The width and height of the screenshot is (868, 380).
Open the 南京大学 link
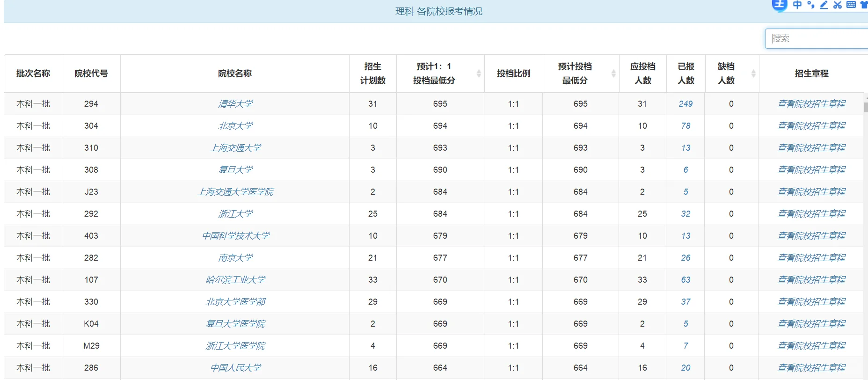235,258
